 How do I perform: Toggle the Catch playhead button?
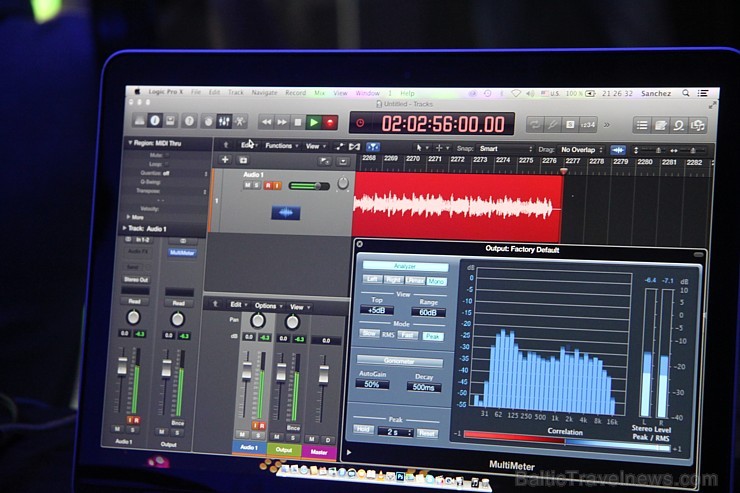373,147
